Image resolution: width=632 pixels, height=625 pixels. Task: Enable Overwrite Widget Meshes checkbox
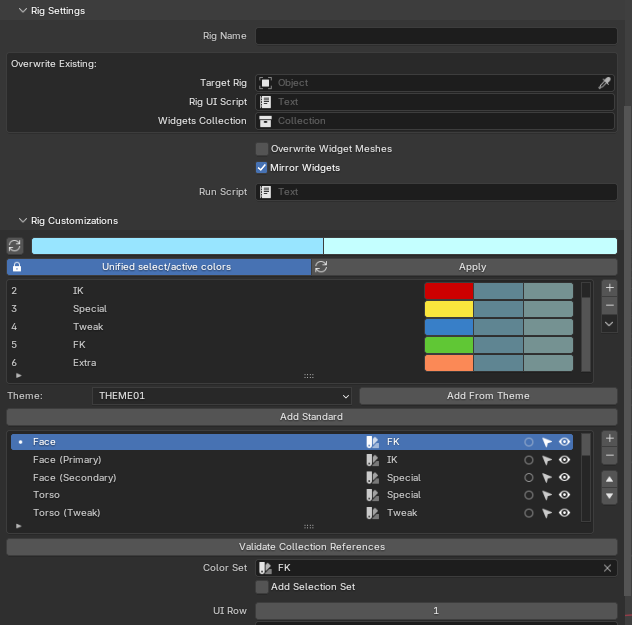262,149
